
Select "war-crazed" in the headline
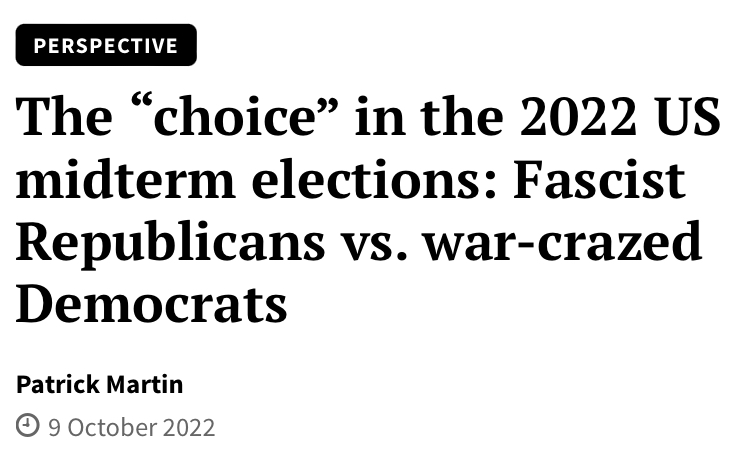click(x=563, y=242)
